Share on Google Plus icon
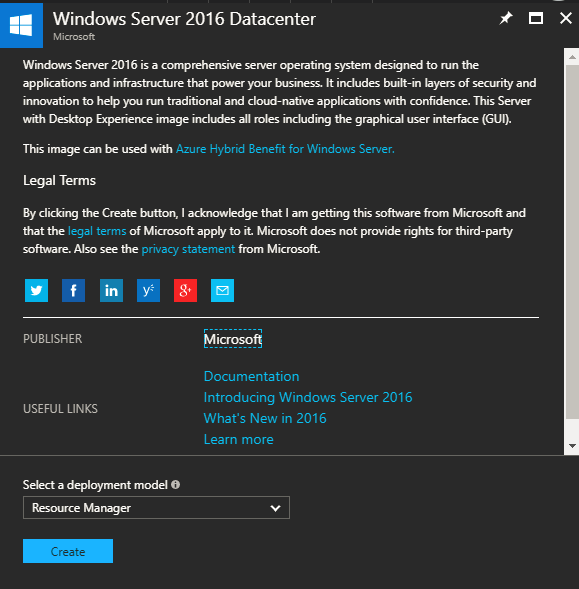This screenshot has width=579, height=589. 185,290
